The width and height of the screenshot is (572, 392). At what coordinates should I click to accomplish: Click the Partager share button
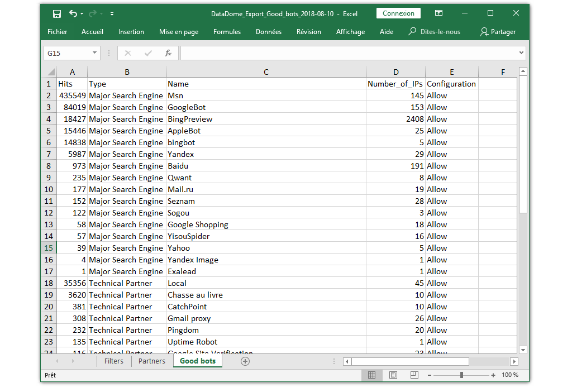pyautogui.click(x=498, y=32)
